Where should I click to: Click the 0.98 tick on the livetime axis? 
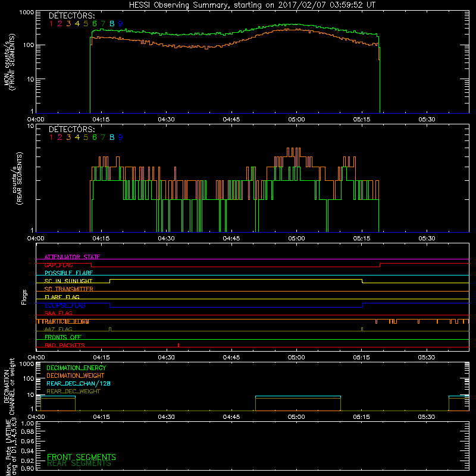point(28,432)
